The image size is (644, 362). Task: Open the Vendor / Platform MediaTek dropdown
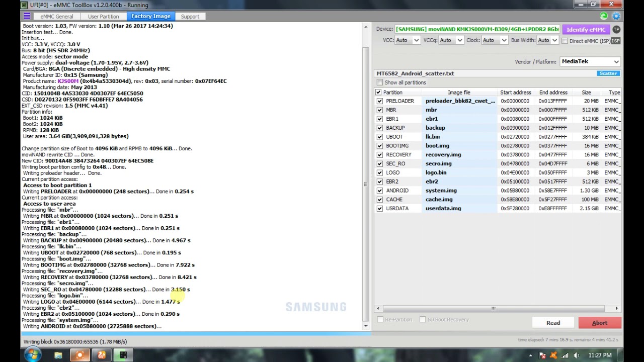tap(590, 61)
